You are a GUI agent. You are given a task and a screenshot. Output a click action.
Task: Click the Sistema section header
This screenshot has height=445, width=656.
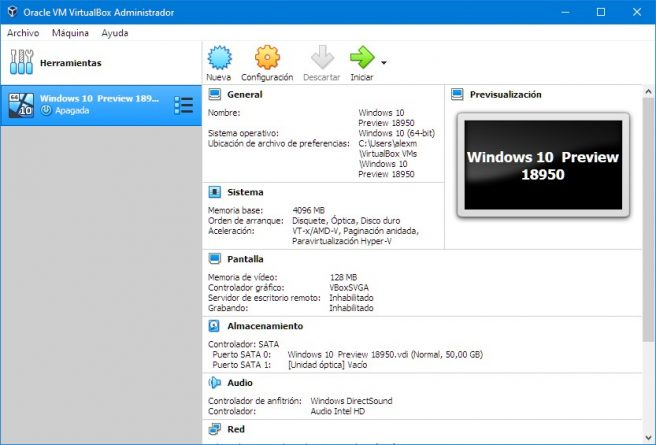pyautogui.click(x=245, y=191)
